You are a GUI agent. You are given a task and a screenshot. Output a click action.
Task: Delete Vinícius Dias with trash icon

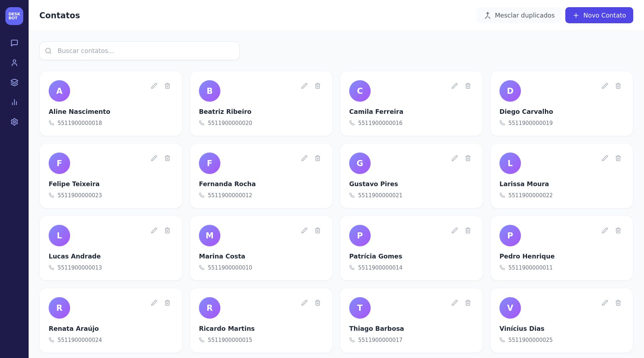coord(618,303)
